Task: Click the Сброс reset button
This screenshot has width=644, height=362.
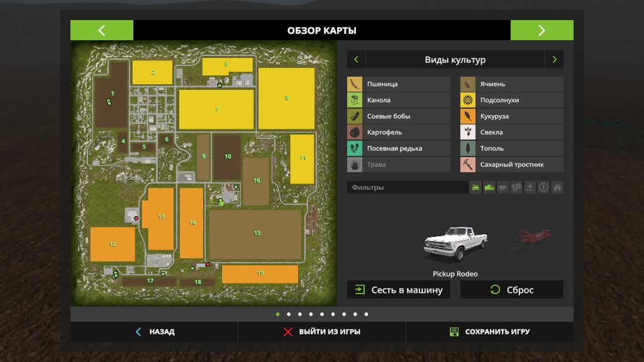Action: click(511, 290)
